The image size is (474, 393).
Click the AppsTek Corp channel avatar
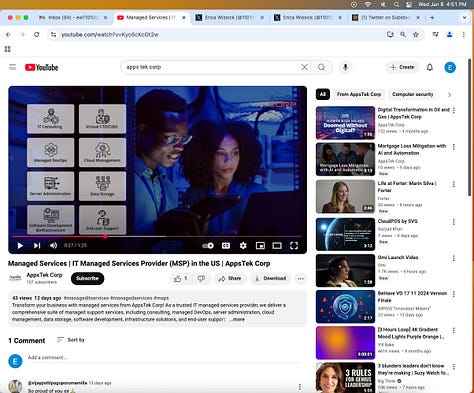(x=15, y=278)
